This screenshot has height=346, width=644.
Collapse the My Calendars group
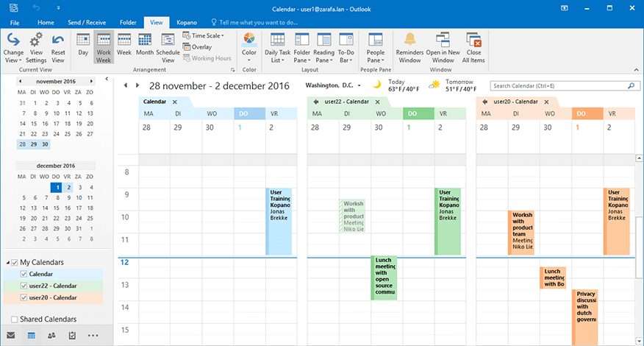pyautogui.click(x=7, y=263)
